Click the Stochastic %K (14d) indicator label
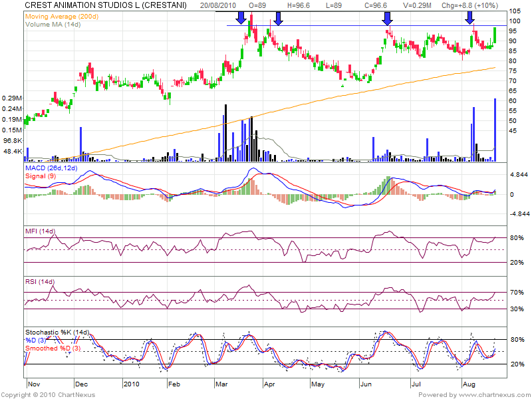532x399 pixels. [57, 332]
